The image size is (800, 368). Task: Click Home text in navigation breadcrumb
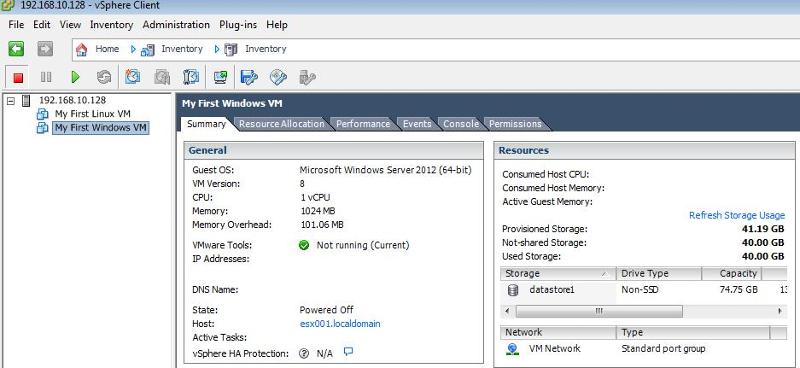click(107, 49)
